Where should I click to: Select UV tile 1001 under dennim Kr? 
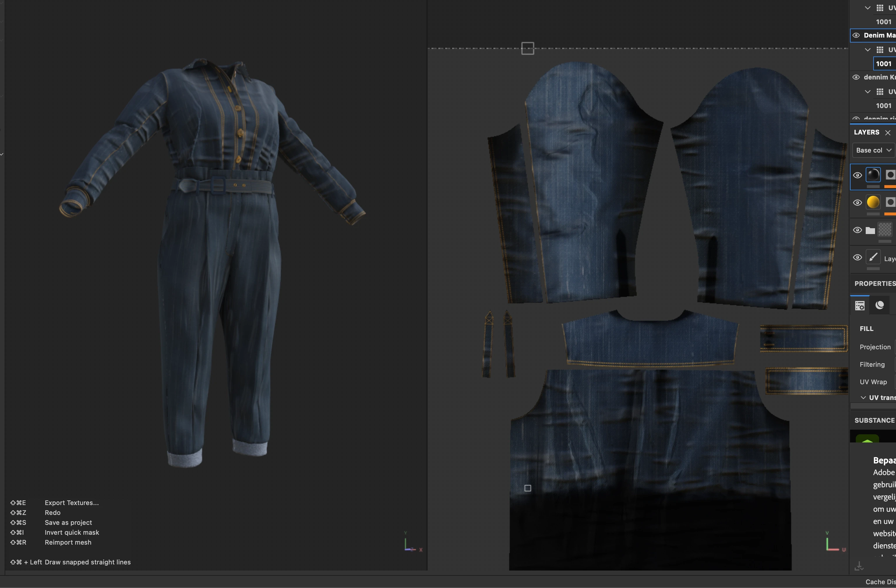click(x=883, y=106)
